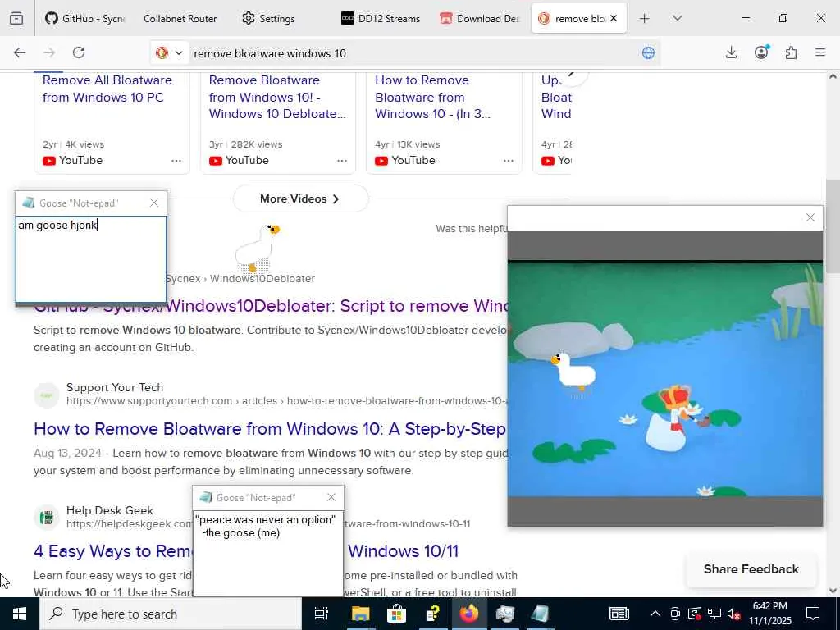This screenshot has height=630, width=840.
Task: Open the Firefox account icon
Action: (761, 52)
